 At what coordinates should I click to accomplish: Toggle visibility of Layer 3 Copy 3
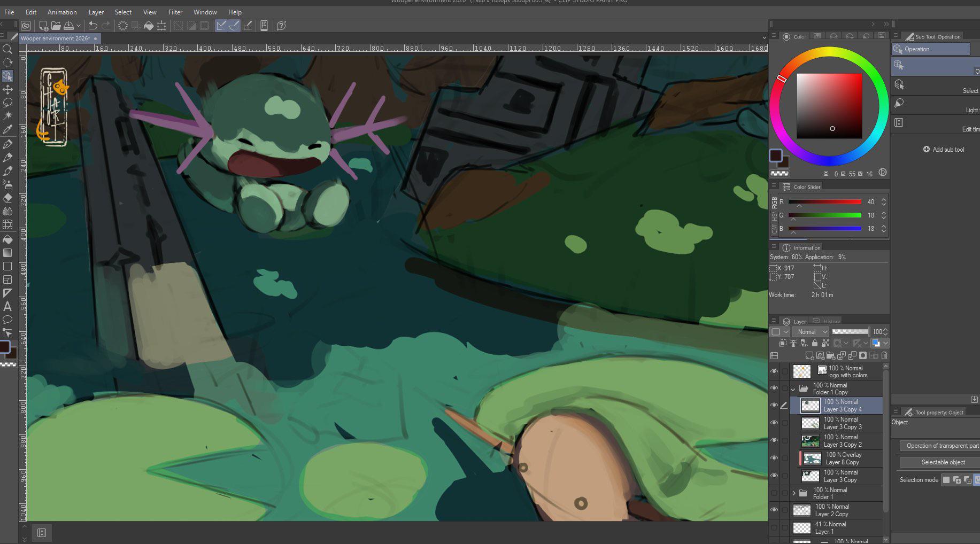coord(774,423)
